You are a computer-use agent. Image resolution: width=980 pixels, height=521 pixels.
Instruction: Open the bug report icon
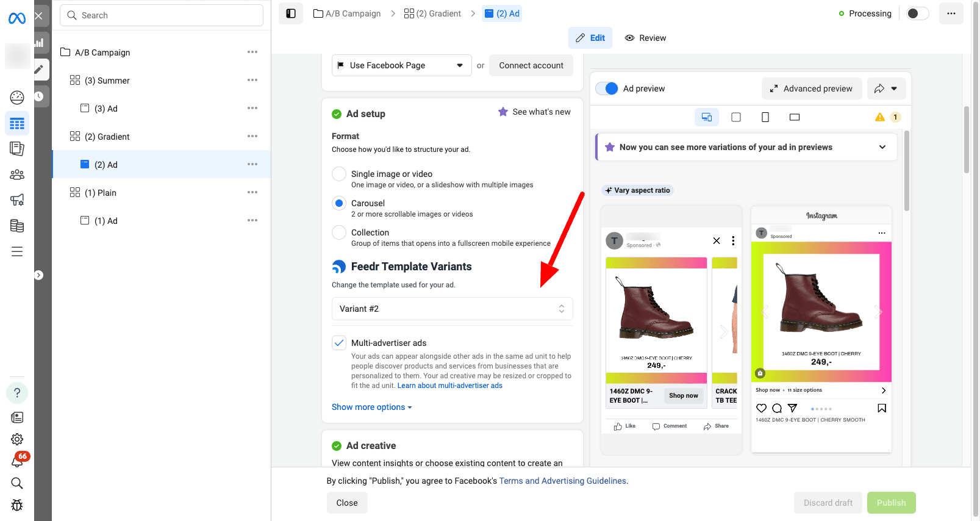(17, 505)
